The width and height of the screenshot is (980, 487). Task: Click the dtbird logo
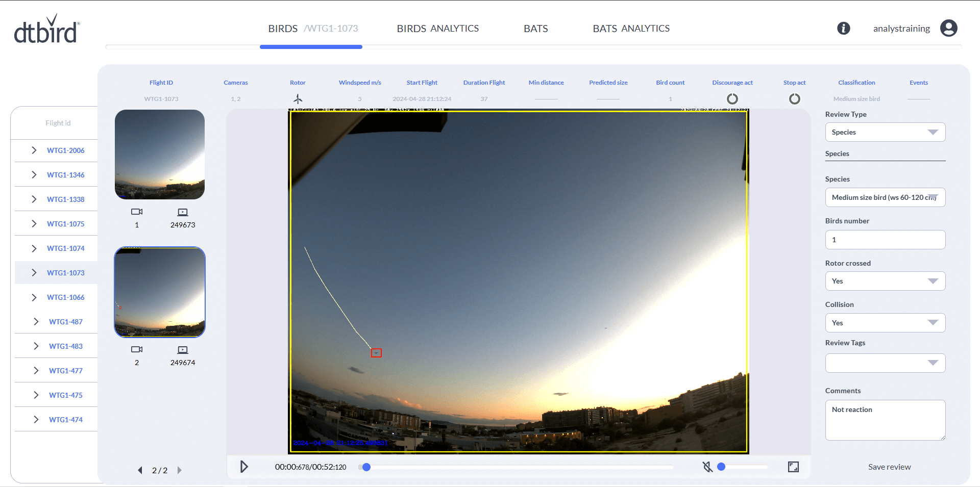pos(47,29)
